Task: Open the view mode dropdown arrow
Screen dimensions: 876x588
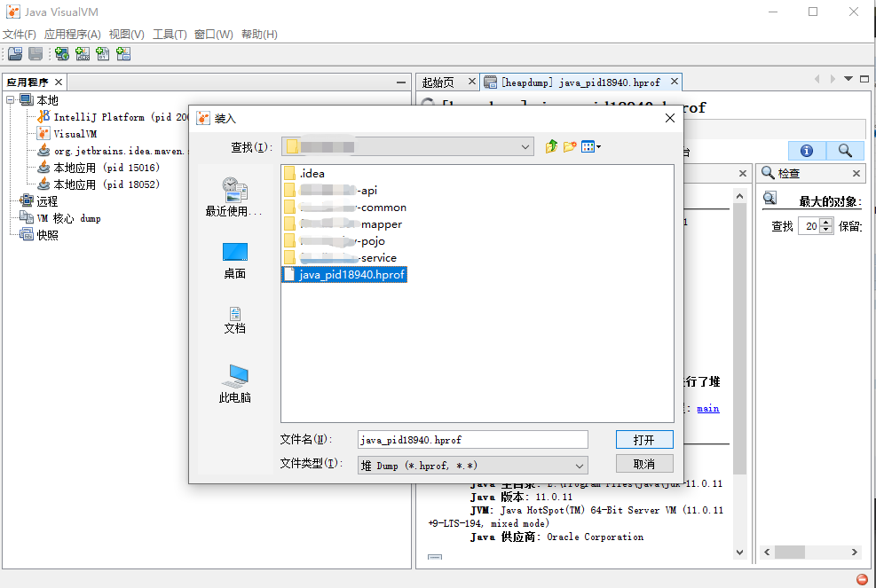Action: (x=598, y=145)
